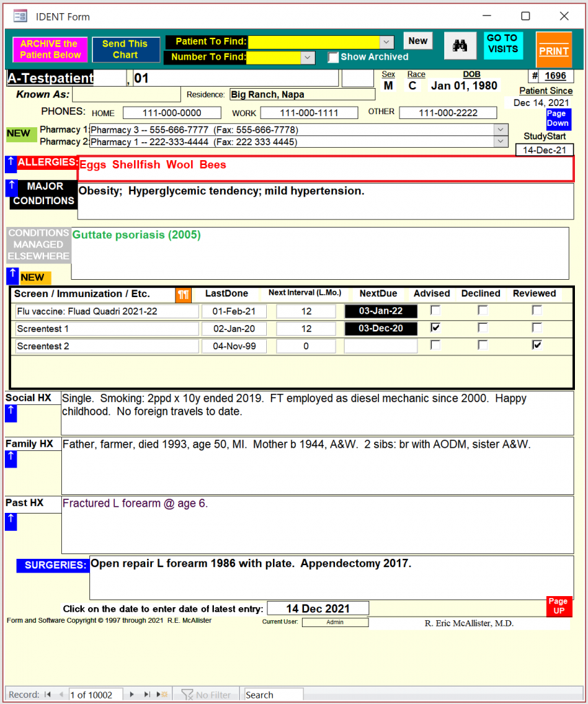This screenshot has width=588, height=704.
Task: Click the blue arrow under Family HX
Action: [11, 459]
